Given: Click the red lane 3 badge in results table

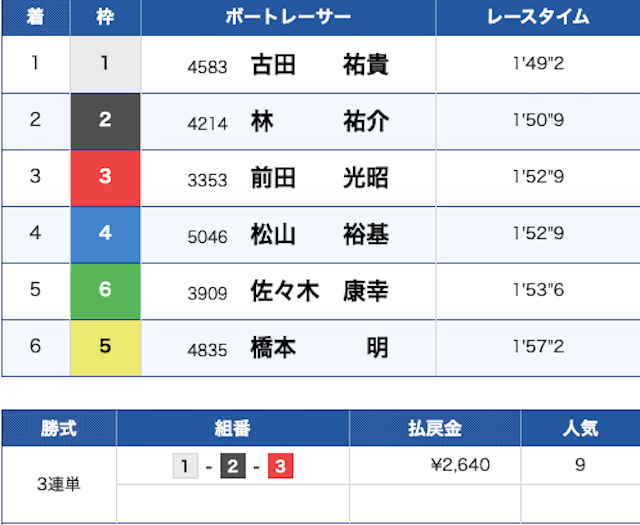Looking at the screenshot, I should click(105, 178).
